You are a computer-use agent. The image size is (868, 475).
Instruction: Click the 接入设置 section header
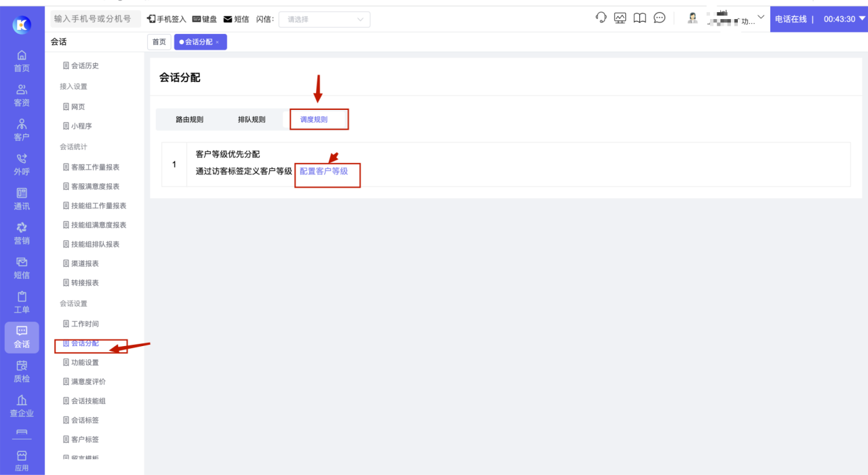coord(73,86)
